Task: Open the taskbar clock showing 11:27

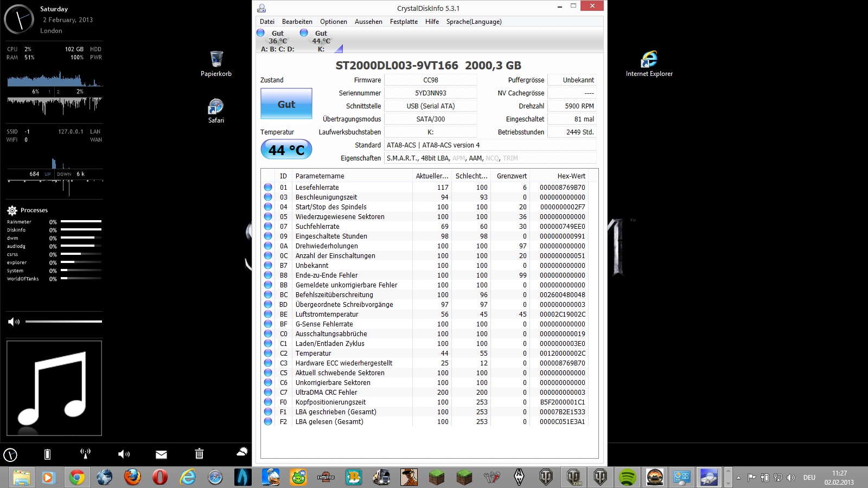Action: [x=839, y=478]
